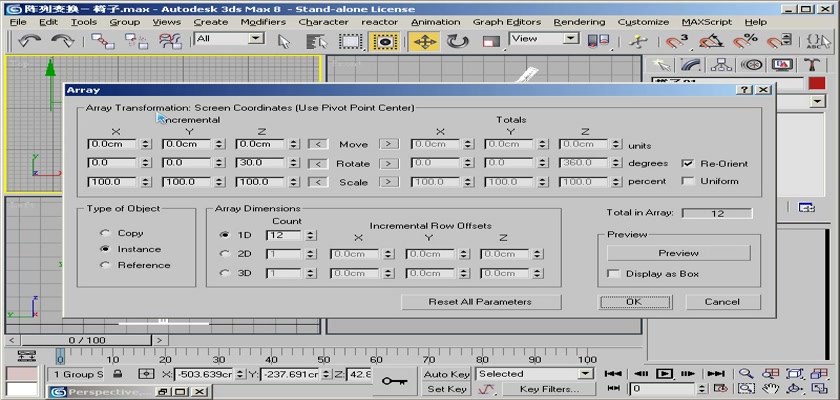Screen dimensions: 840x400
Task: Open the All selection filter dropdown
Action: coord(257,39)
